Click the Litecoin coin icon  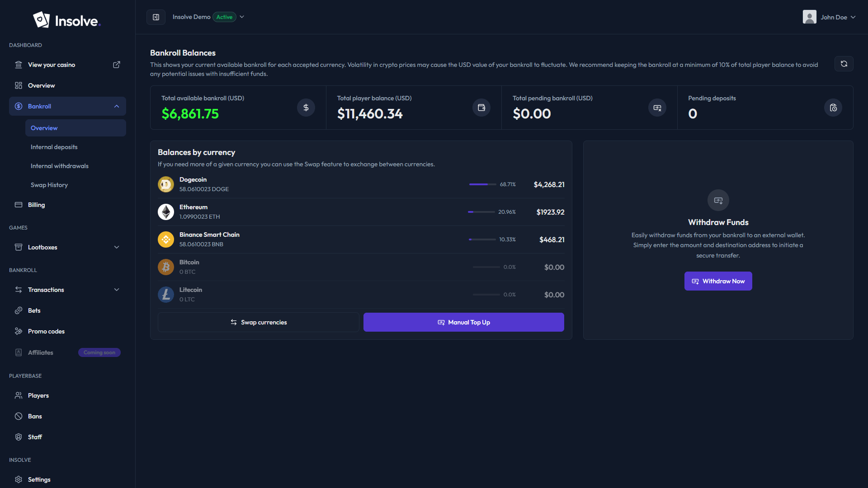coord(166,295)
